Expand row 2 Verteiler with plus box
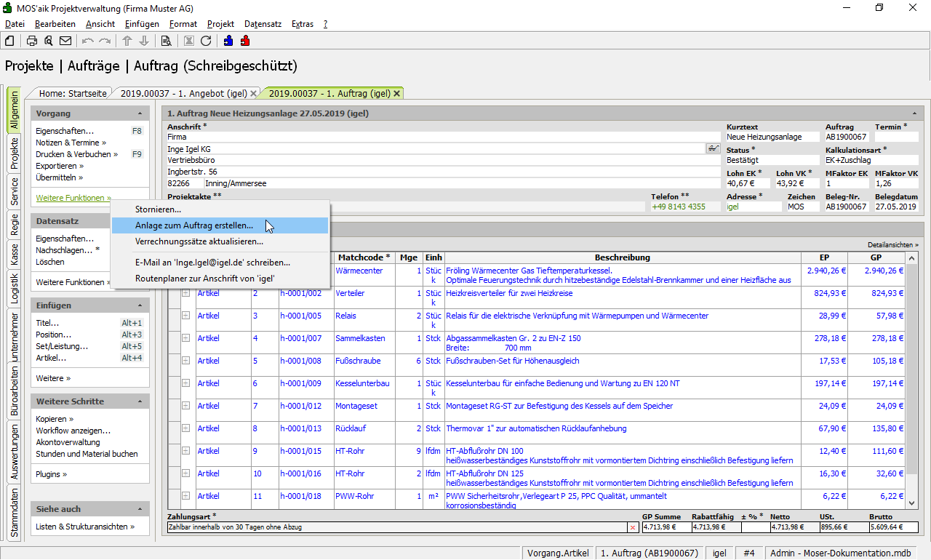The width and height of the screenshot is (931, 560). (x=185, y=293)
